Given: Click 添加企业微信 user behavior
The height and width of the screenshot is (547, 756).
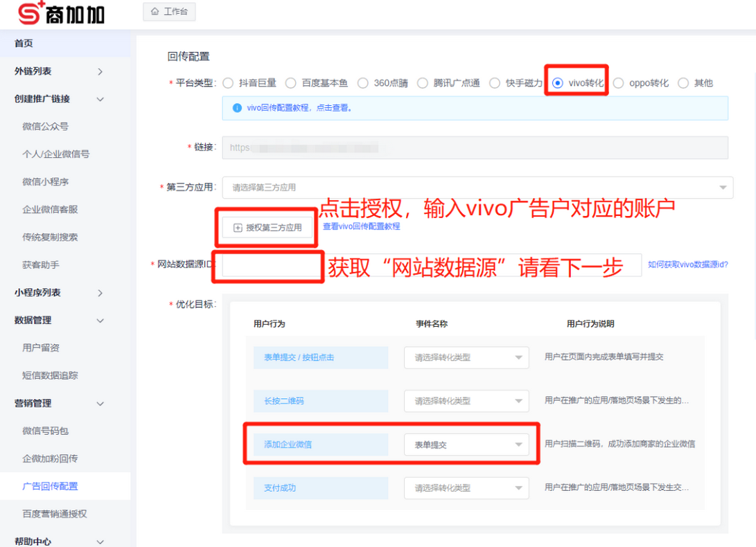Looking at the screenshot, I should click(321, 445).
